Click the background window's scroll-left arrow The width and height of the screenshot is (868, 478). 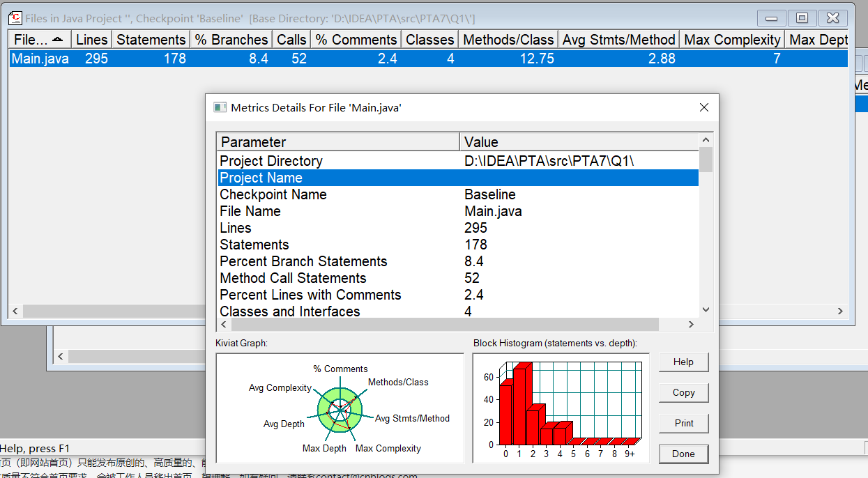pos(61,356)
